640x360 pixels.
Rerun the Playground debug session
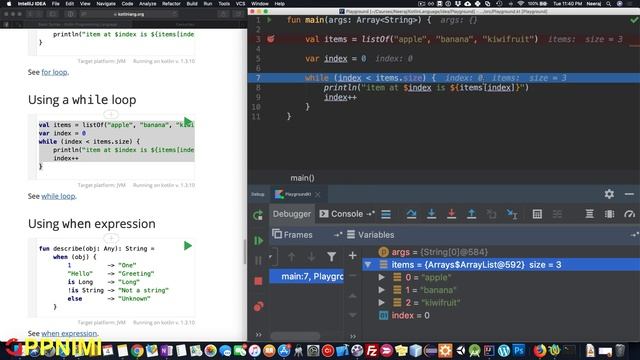tap(258, 215)
